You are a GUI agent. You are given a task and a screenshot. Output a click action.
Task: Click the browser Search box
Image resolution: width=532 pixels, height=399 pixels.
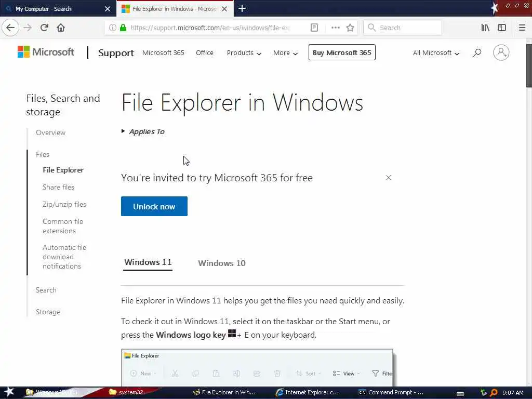(403, 28)
